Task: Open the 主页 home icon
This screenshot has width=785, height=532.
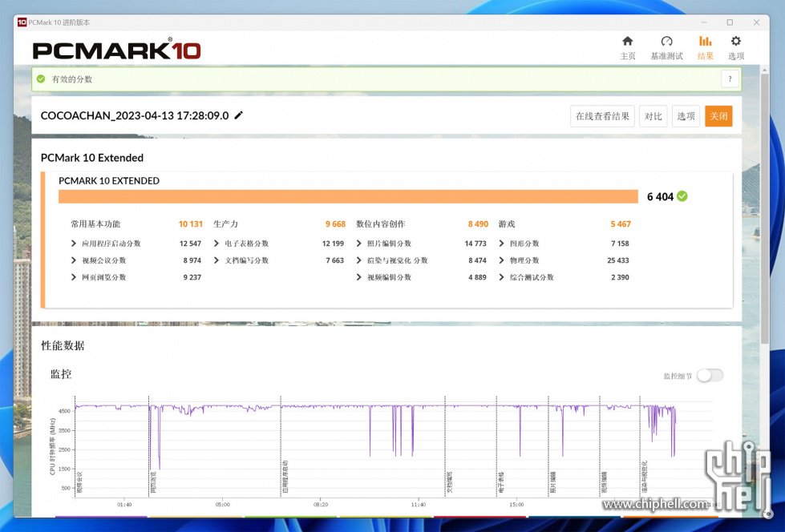Action: [627, 42]
